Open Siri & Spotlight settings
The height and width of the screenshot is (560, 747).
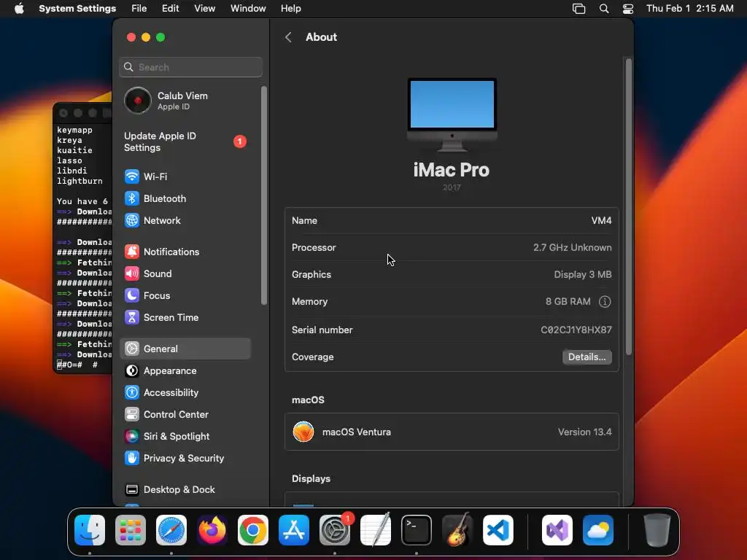[x=185, y=436]
